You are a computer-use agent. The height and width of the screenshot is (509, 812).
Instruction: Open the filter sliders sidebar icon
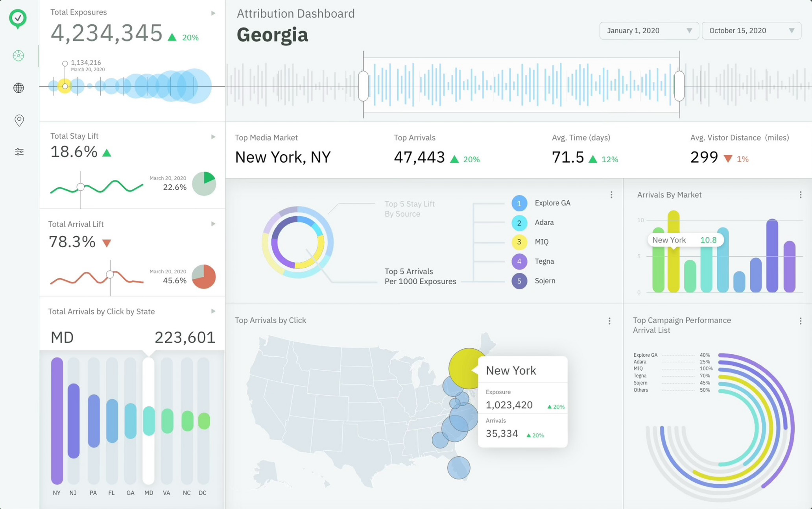[x=19, y=152]
